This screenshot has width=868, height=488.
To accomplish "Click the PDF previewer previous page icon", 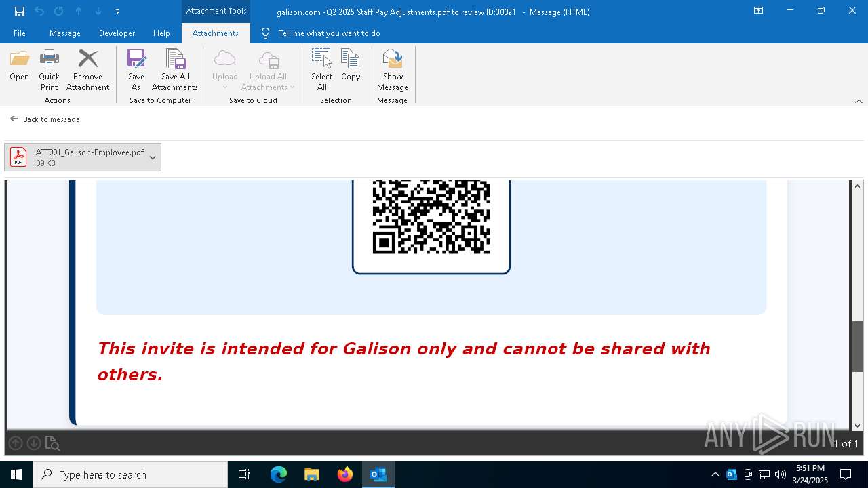I will tap(16, 443).
